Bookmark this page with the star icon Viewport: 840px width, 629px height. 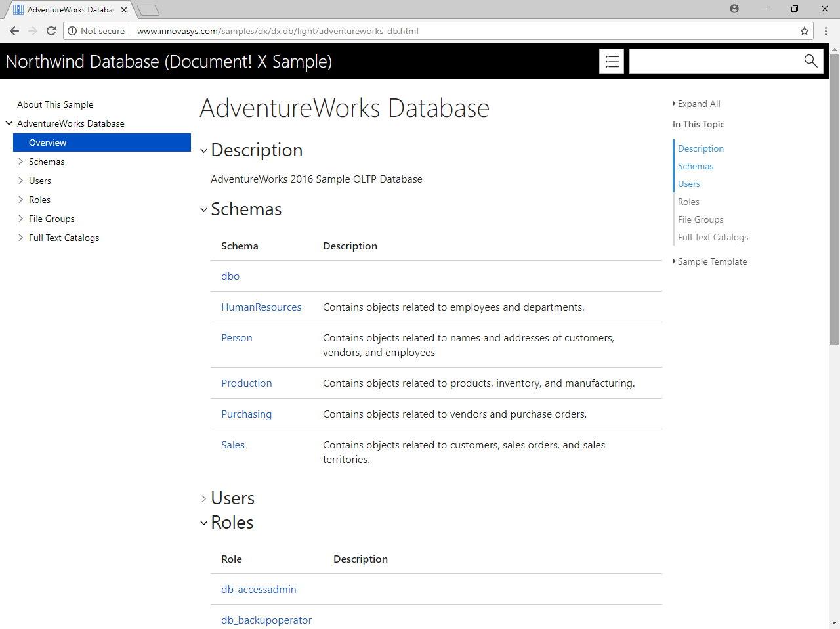point(805,31)
